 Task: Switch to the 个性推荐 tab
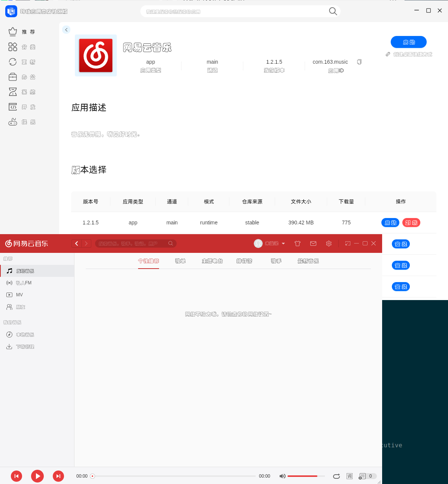[149, 261]
